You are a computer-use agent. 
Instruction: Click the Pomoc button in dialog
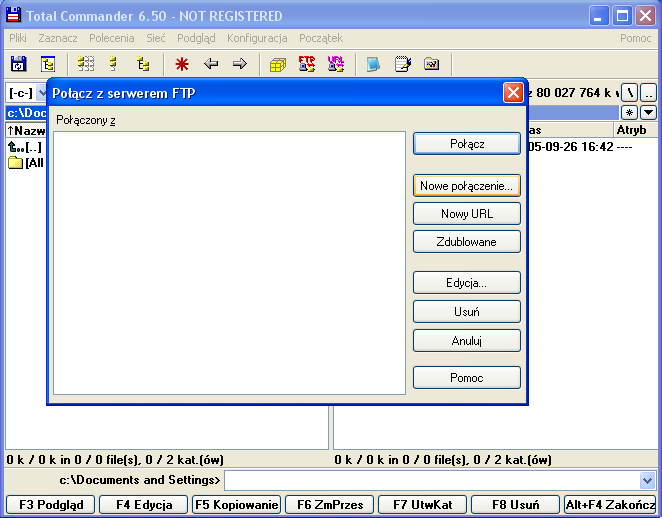pyautogui.click(x=467, y=377)
